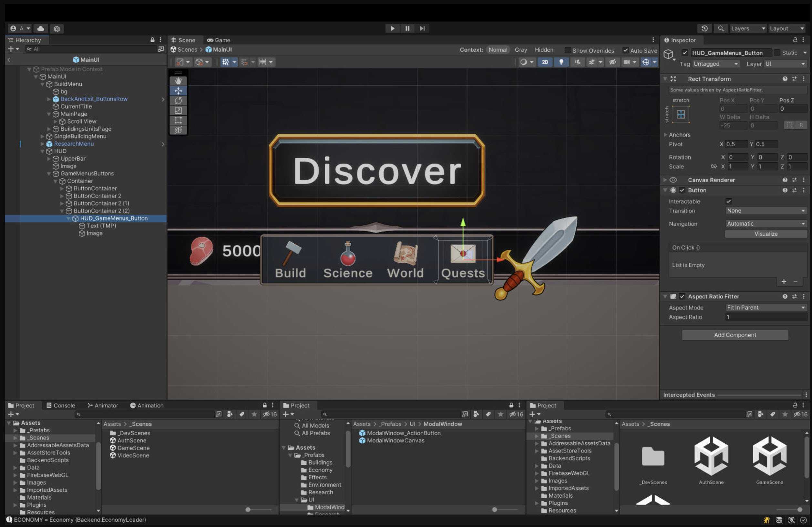Click the Add Component button
This screenshot has width=812, height=527.
(735, 335)
